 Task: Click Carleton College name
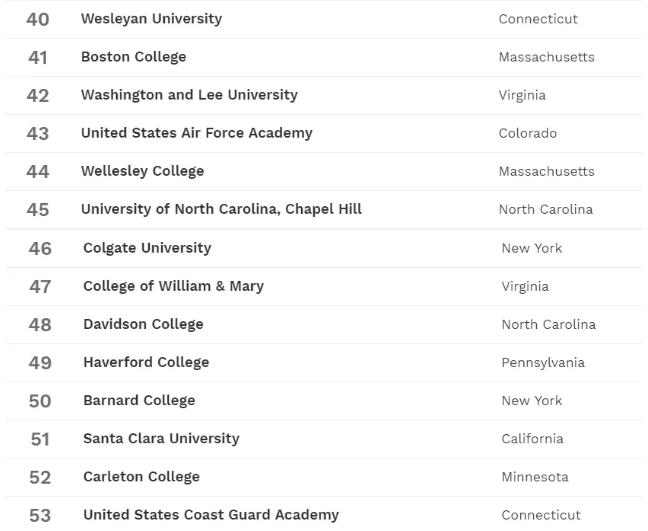pos(141,477)
